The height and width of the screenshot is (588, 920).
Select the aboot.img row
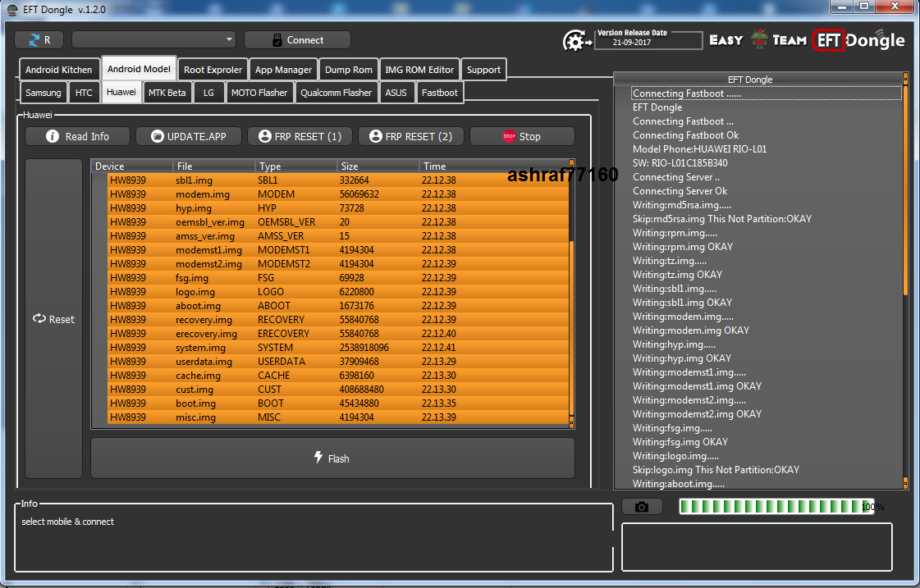click(x=338, y=305)
